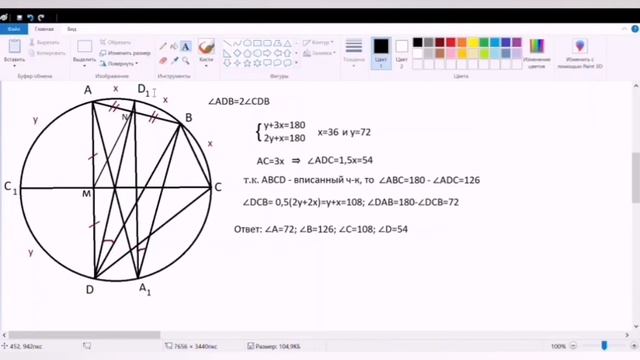Click the Save icon in quick access toolbar
Viewport: 640px width, 360px height.
click(x=19, y=18)
